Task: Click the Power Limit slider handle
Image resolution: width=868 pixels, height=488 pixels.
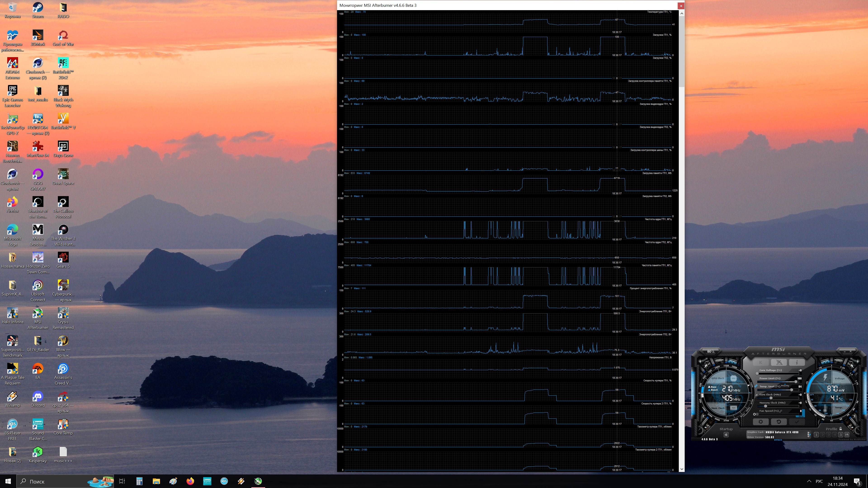Action: point(796,382)
